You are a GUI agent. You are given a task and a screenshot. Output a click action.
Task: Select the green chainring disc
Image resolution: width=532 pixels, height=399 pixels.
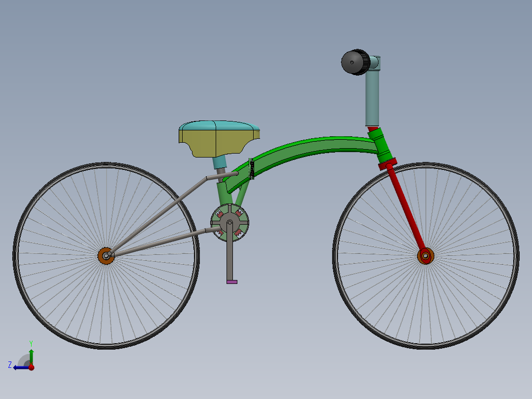[229, 223]
